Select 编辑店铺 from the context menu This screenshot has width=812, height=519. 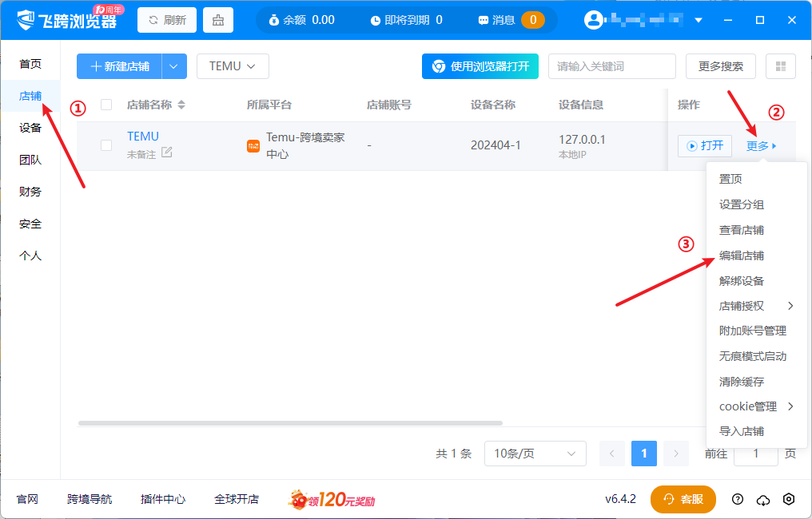tap(742, 256)
